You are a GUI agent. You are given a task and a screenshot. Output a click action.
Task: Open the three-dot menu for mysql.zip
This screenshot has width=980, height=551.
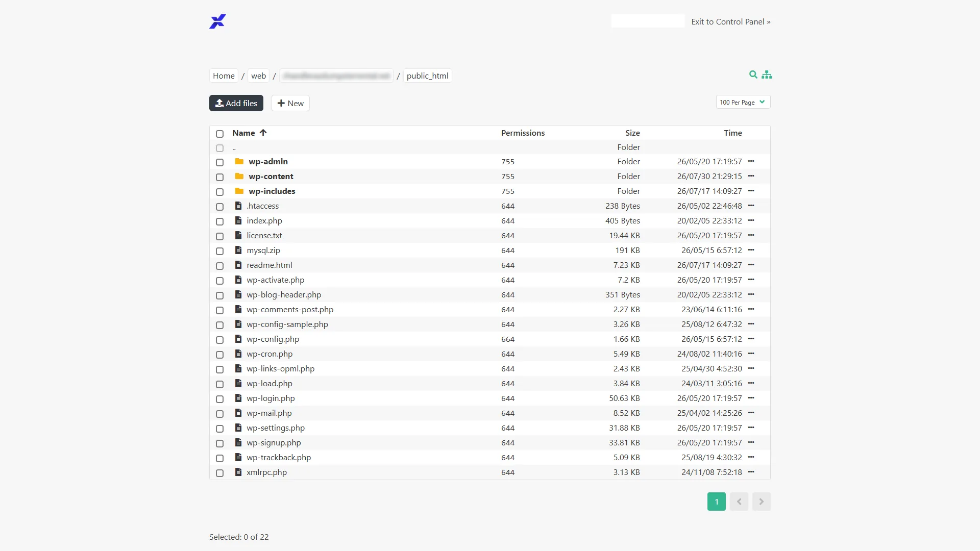pyautogui.click(x=751, y=250)
